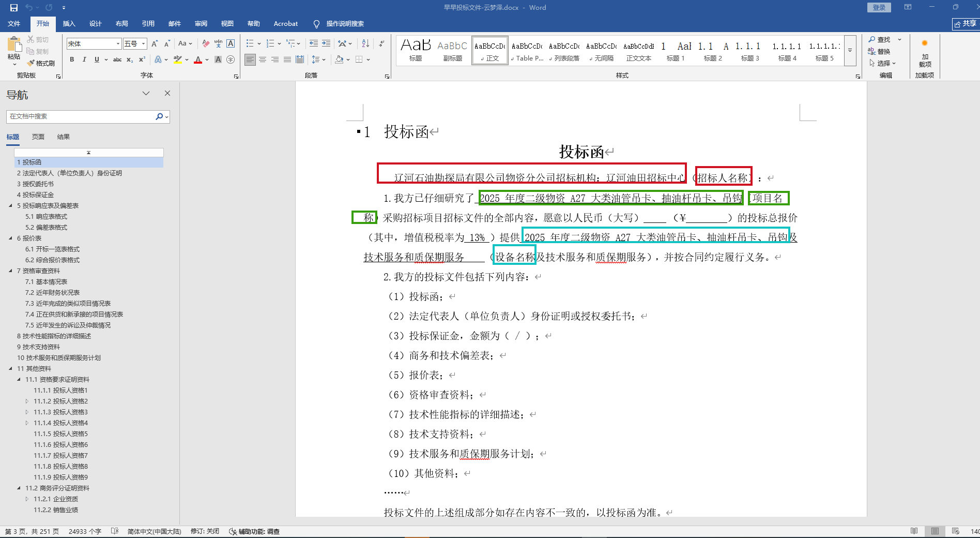Click the grow font size icon

tap(155, 43)
